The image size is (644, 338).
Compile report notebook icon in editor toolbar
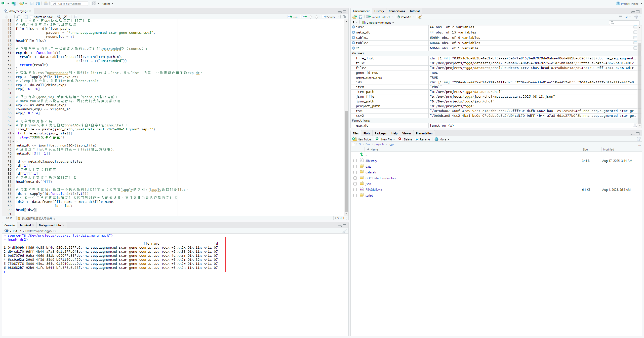(75, 17)
